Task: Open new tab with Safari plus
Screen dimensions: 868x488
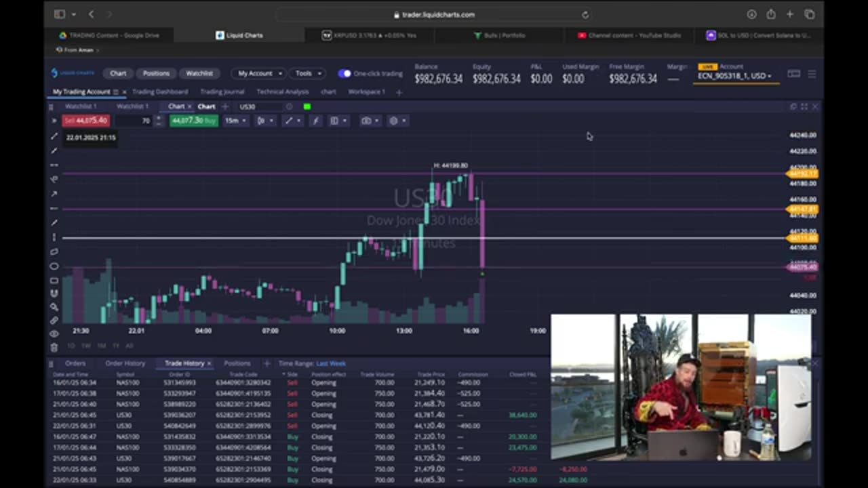Action: tap(790, 14)
